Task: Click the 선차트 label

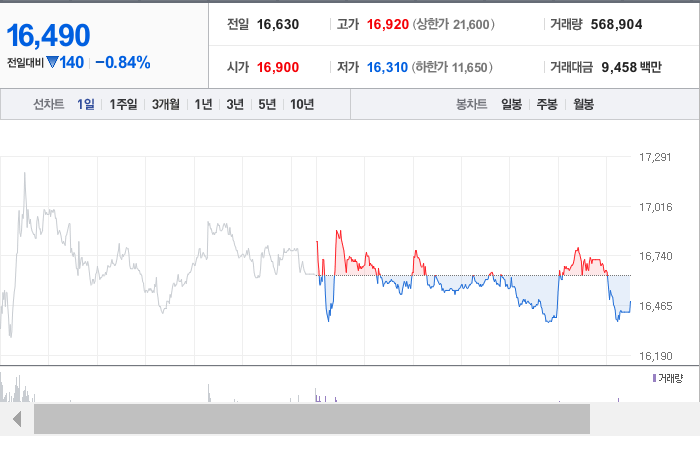Action: (x=49, y=104)
